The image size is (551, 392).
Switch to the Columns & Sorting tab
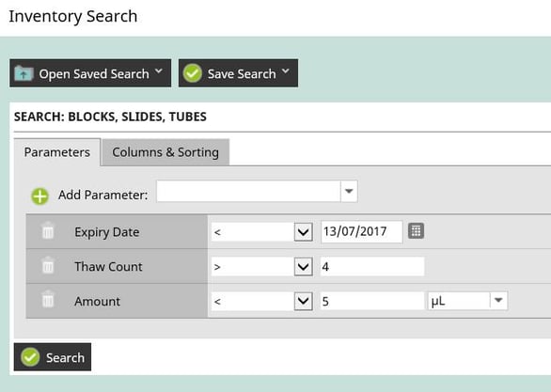point(165,152)
